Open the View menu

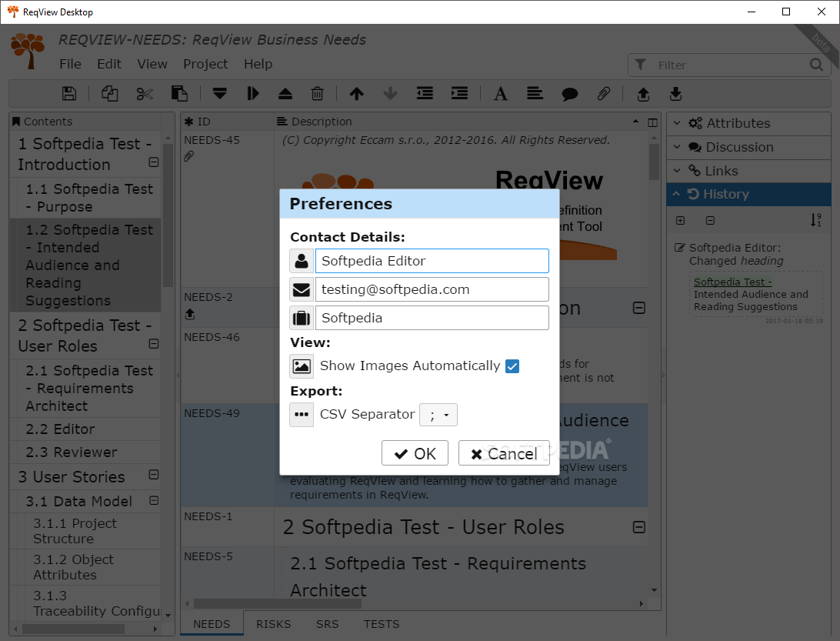click(x=152, y=65)
